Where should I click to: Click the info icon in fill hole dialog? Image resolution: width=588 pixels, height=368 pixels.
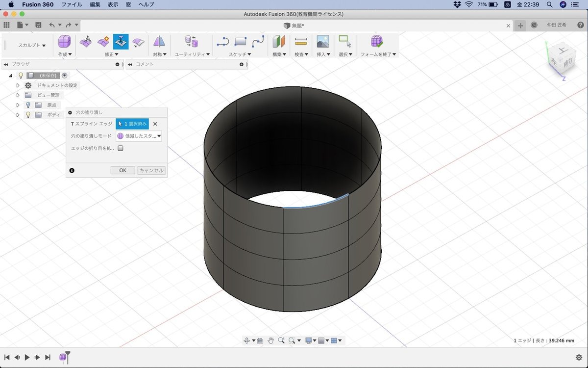72,171
